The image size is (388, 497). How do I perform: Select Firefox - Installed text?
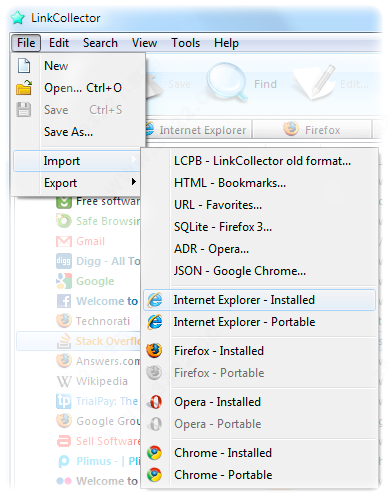[x=219, y=351]
